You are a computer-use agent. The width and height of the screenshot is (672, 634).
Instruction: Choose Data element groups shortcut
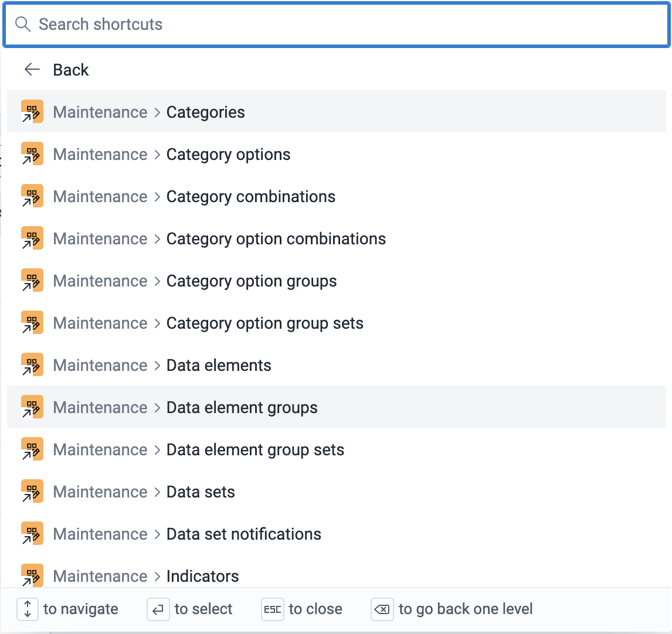click(x=242, y=407)
